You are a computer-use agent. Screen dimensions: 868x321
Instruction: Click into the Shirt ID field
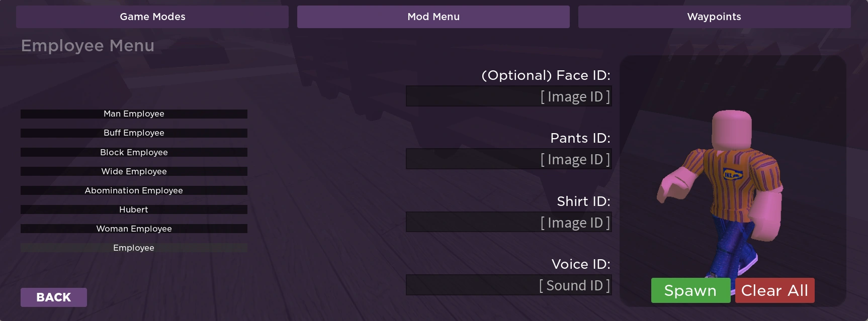[508, 223]
